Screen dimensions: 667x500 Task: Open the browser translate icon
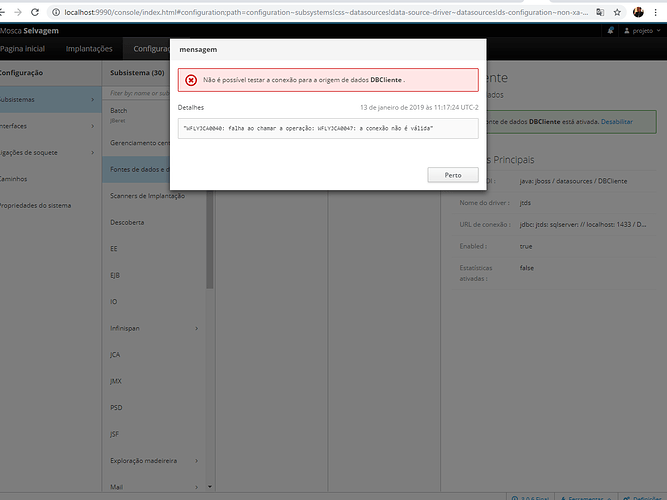coord(600,12)
